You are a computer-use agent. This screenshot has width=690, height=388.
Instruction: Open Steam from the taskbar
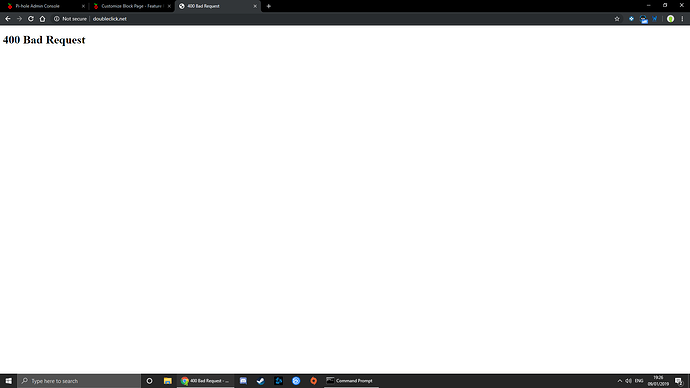coord(261,381)
